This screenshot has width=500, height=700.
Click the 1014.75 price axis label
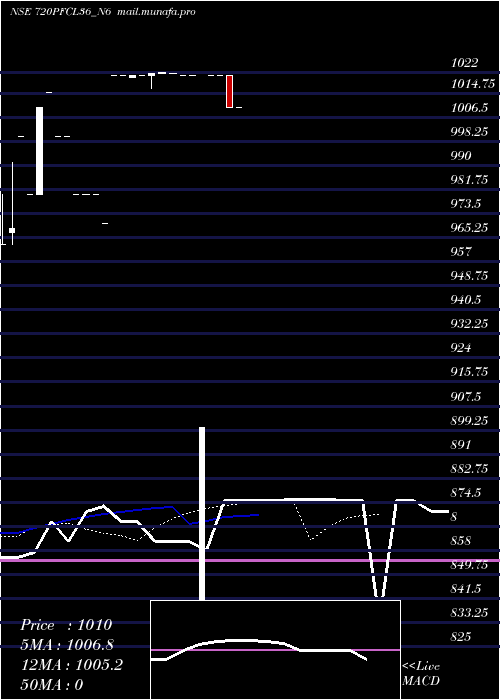coord(473,83)
